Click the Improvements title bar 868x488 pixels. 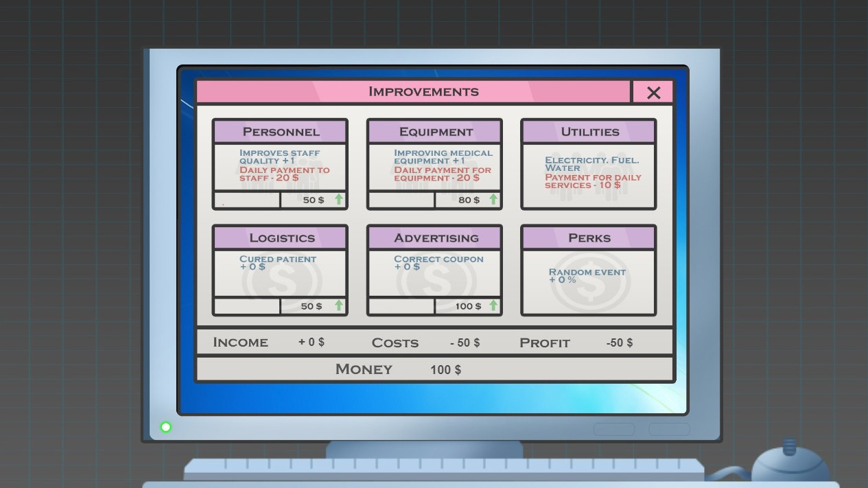pyautogui.click(x=423, y=91)
